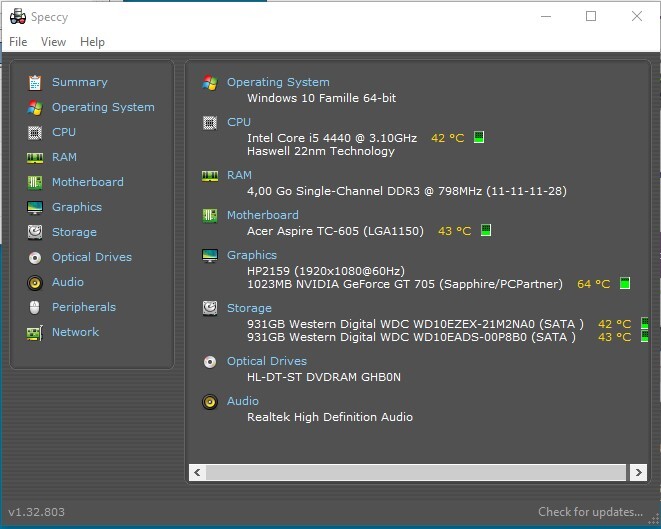Click the Storage drive icon in summary panel
Screen dimensions: 661x529
(210, 309)
